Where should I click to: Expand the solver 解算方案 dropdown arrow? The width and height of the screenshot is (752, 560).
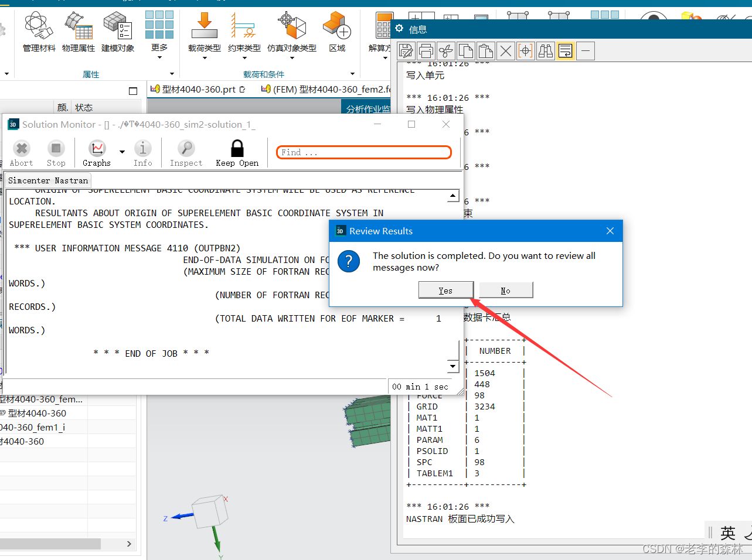385,58
